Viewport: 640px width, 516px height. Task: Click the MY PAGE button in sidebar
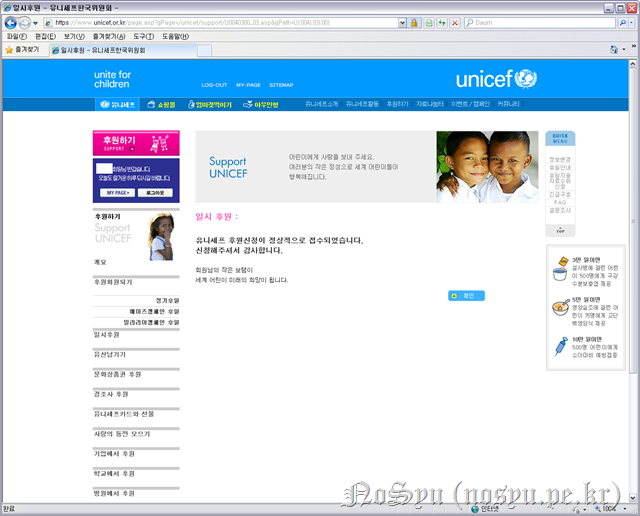[118, 191]
